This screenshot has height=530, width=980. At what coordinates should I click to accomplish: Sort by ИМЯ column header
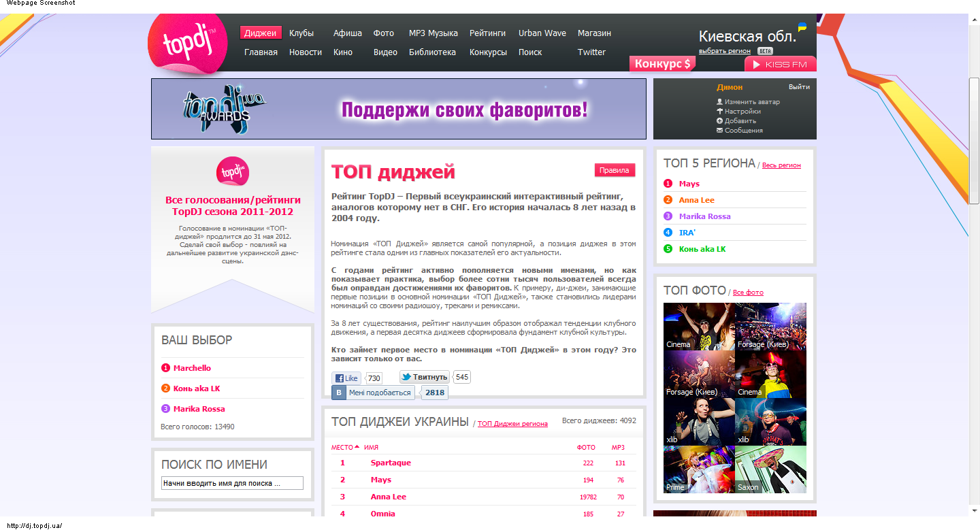371,448
